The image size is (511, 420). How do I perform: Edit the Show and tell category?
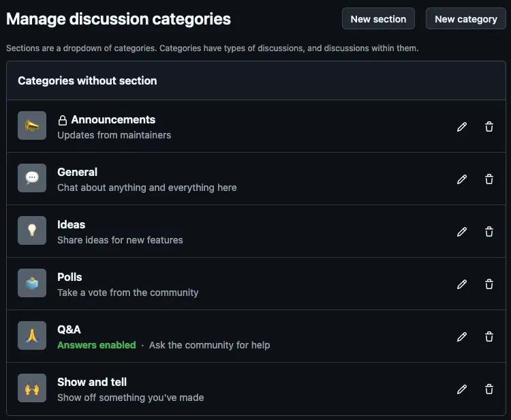point(462,389)
